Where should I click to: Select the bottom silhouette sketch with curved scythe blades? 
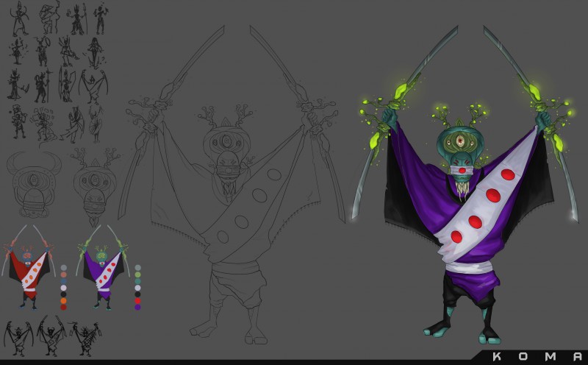click(18, 339)
